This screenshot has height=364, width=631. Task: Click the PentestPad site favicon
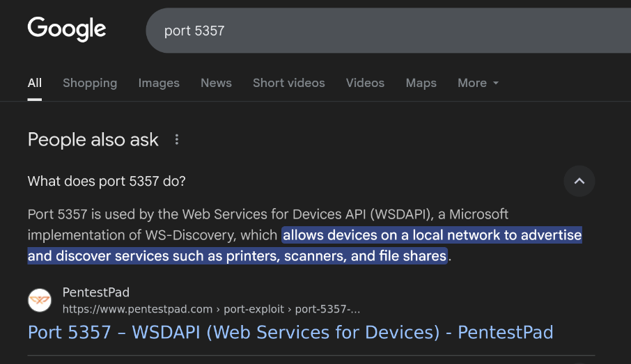pos(40,300)
